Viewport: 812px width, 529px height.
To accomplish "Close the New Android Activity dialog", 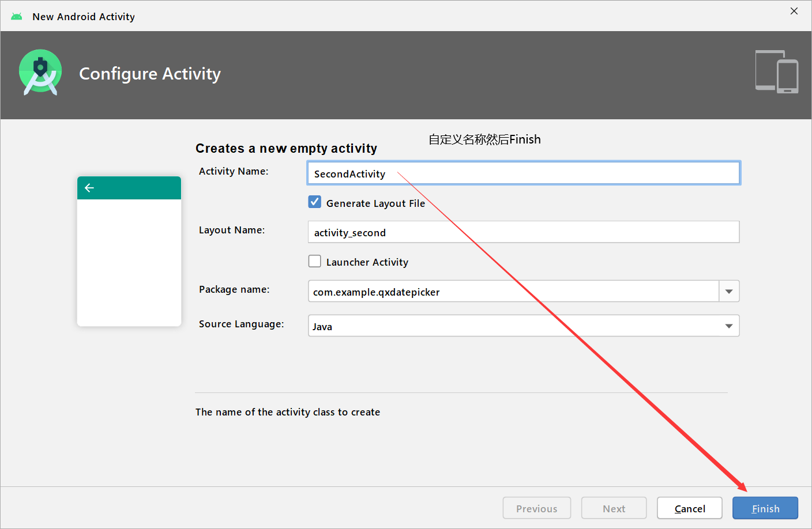I will [x=794, y=11].
